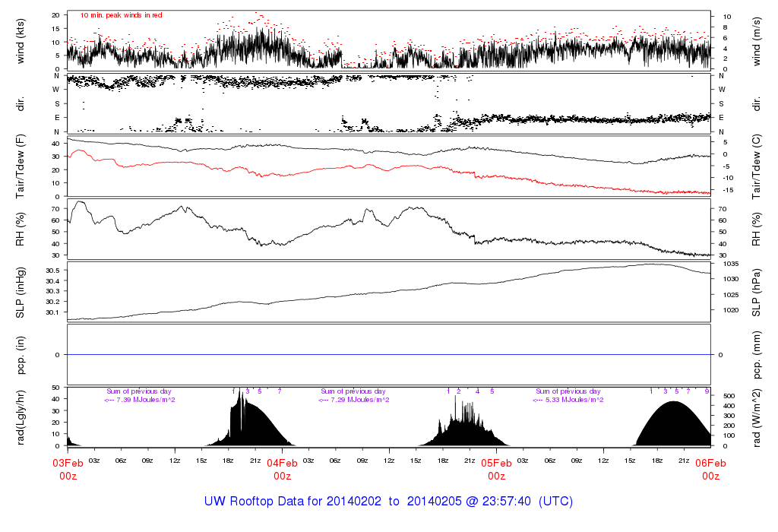The width and height of the screenshot is (778, 532).
Task: Click the pcp. (in) axis label
Action: click(21, 355)
